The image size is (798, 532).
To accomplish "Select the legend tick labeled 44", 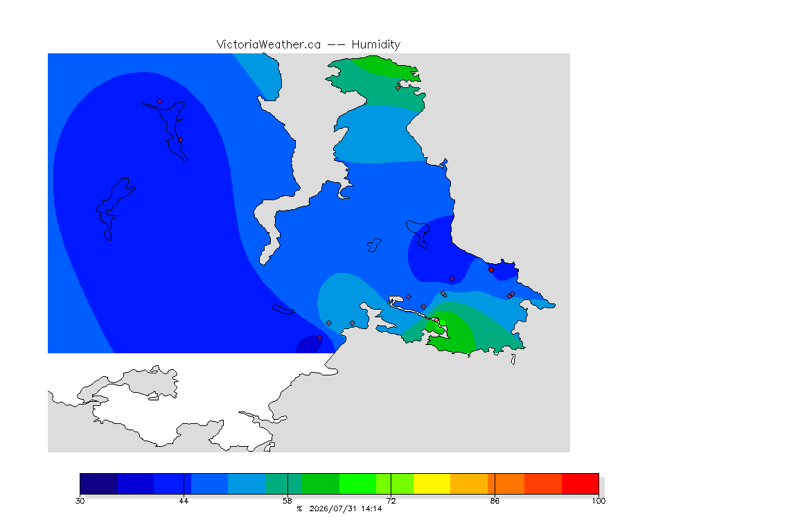I will tap(184, 484).
